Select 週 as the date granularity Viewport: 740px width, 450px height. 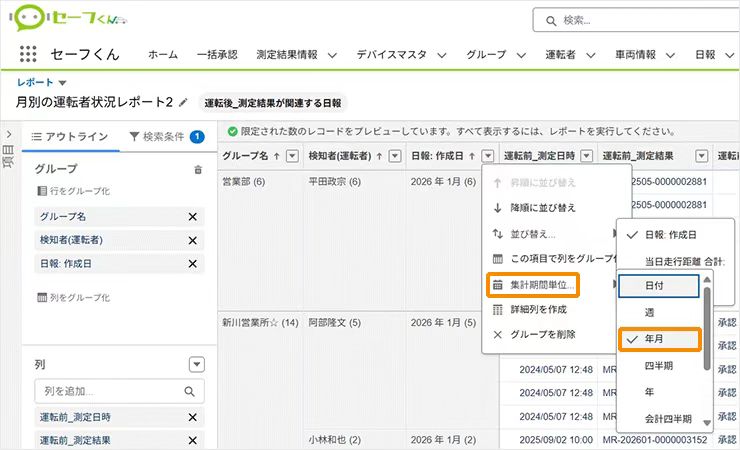[x=649, y=312]
